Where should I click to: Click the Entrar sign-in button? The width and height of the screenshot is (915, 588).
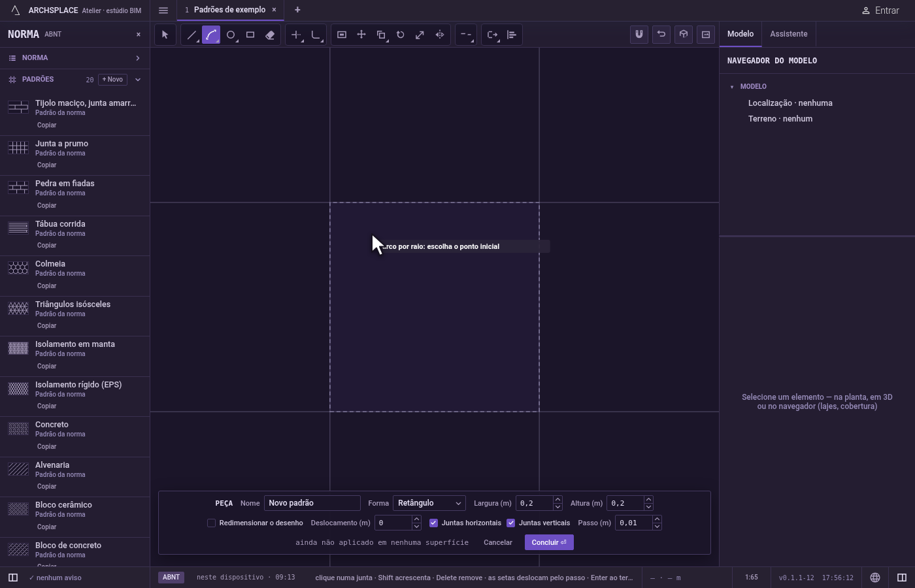(x=880, y=10)
